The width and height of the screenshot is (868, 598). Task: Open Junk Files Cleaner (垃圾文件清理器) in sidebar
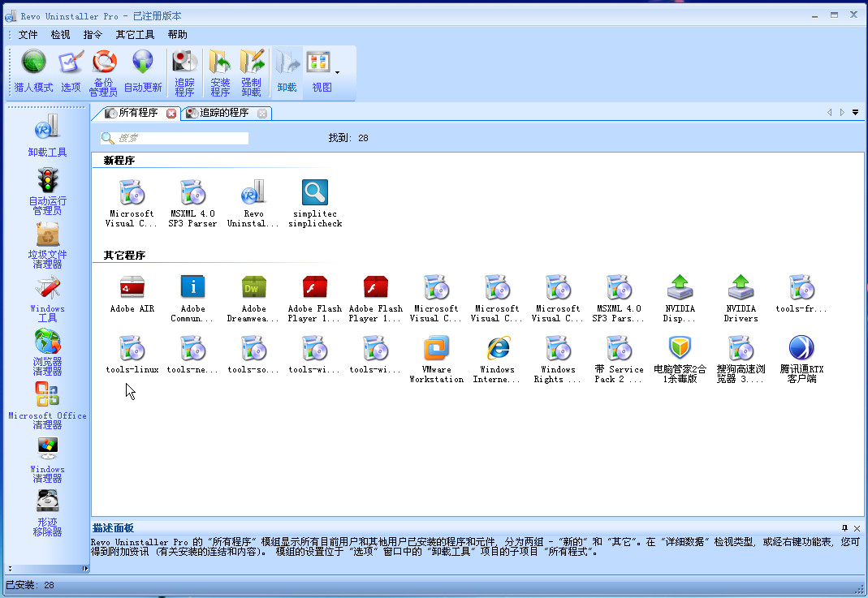pos(47,244)
